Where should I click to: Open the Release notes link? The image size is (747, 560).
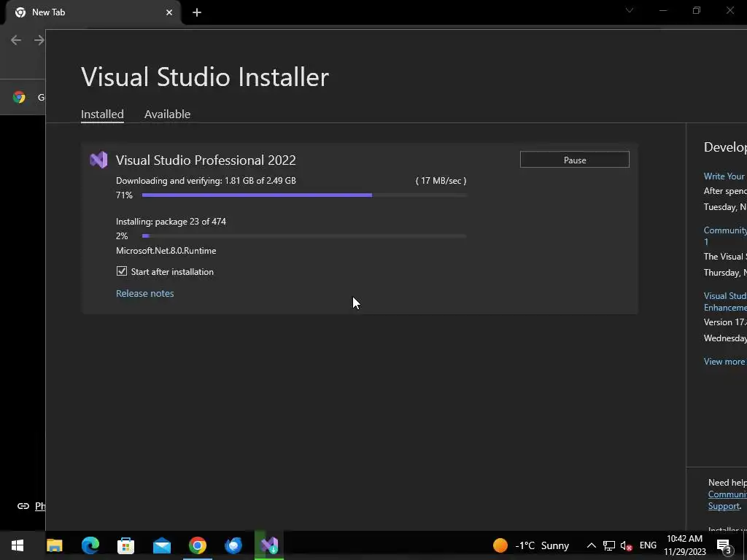(145, 293)
